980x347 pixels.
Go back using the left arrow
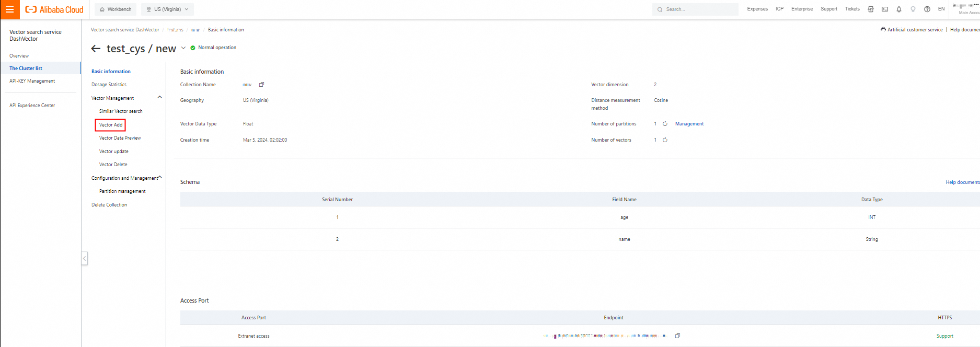[x=96, y=49]
